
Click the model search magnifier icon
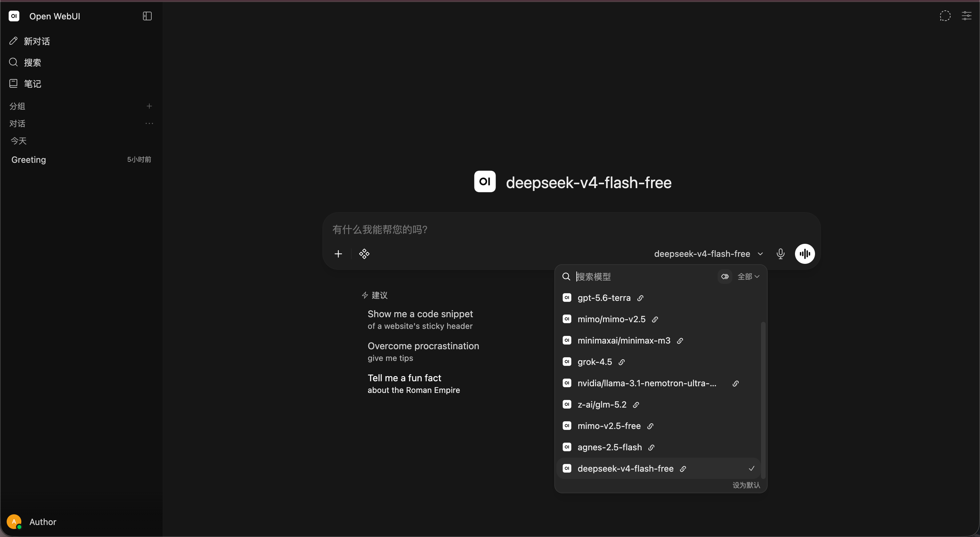pos(566,277)
